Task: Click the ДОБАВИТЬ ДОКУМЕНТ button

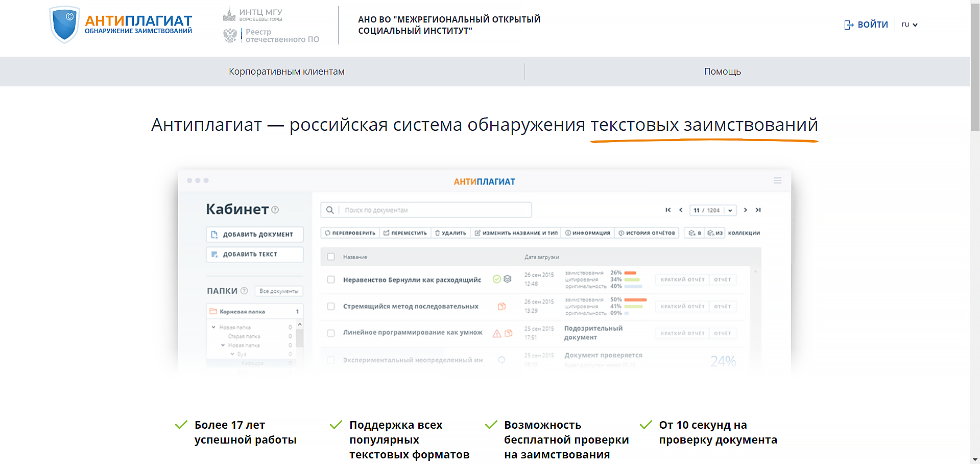Action: pos(255,235)
